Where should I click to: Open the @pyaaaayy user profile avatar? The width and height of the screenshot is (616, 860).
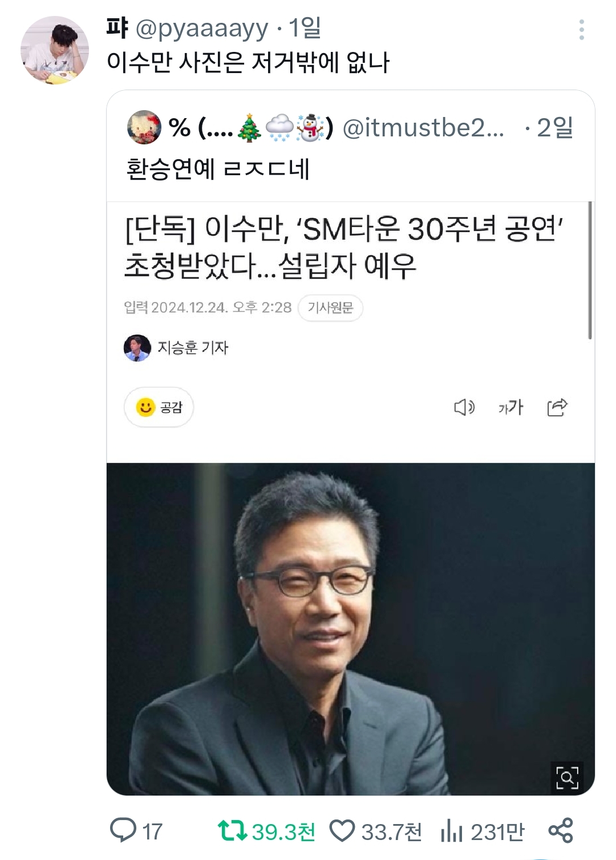(x=55, y=50)
